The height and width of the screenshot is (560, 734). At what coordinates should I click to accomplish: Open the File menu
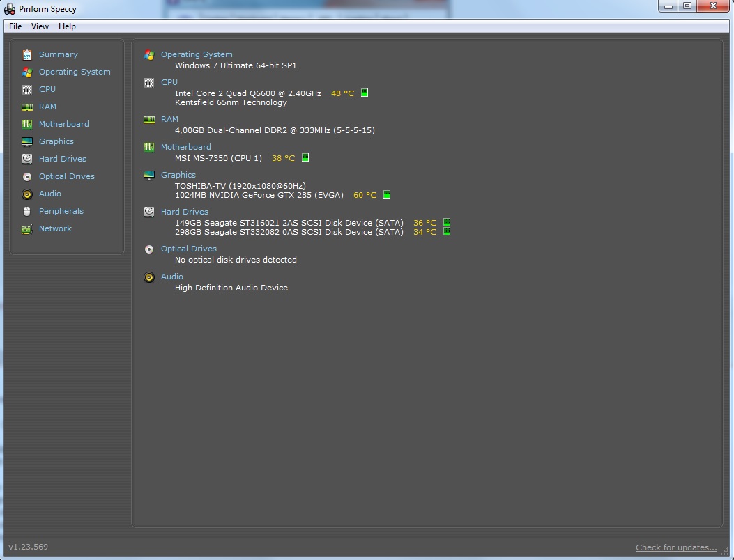pos(14,26)
